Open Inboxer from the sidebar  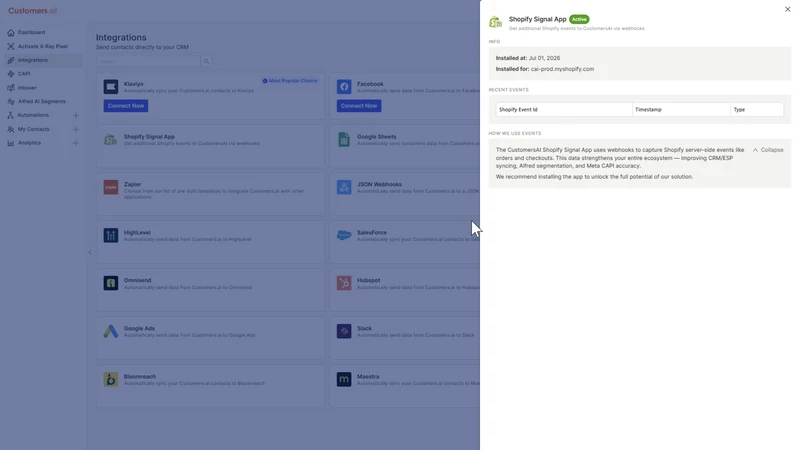click(27, 88)
